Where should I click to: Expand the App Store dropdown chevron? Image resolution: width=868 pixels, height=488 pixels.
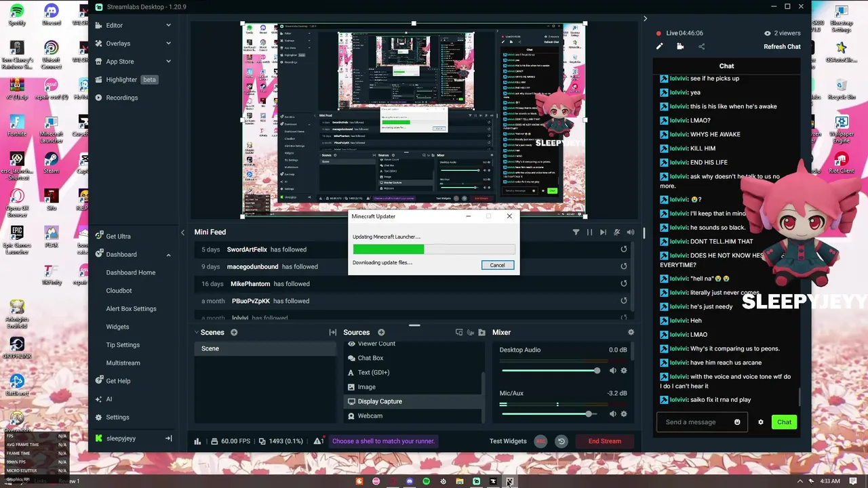(168, 62)
